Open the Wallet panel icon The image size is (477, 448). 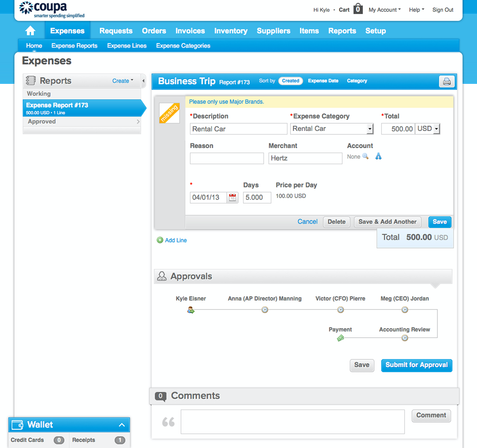[17, 424]
